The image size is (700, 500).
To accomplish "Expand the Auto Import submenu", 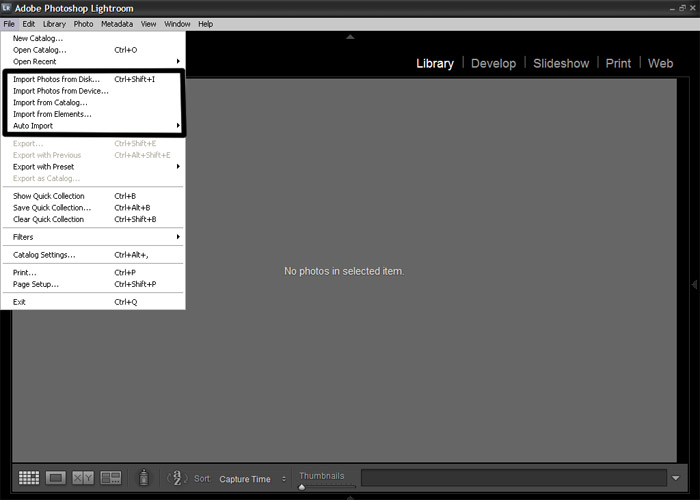I will (93, 126).
